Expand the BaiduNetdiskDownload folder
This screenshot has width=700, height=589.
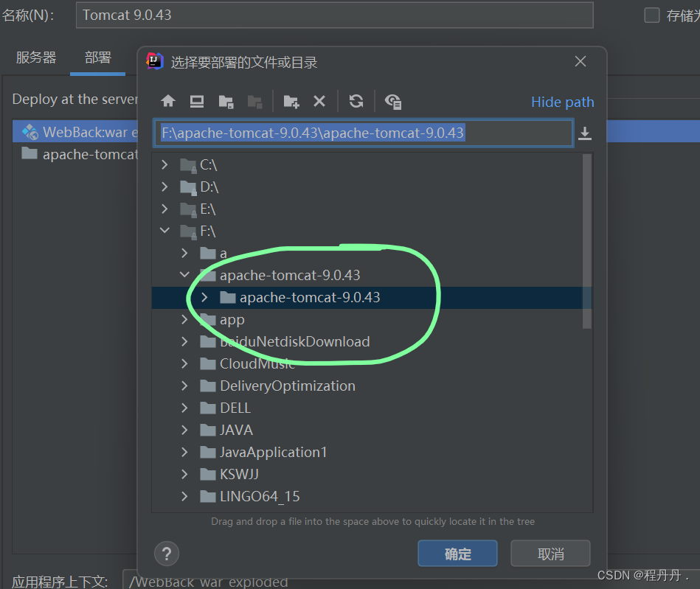point(184,341)
